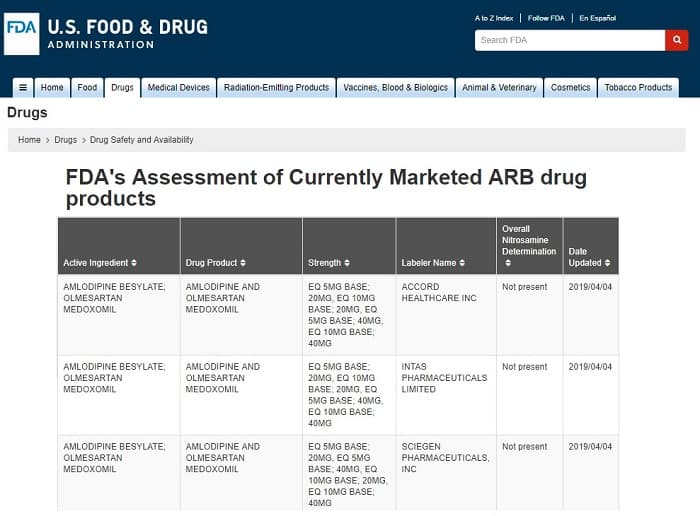
Task: Click U.S. Food & Drug Administration title
Action: (x=128, y=33)
